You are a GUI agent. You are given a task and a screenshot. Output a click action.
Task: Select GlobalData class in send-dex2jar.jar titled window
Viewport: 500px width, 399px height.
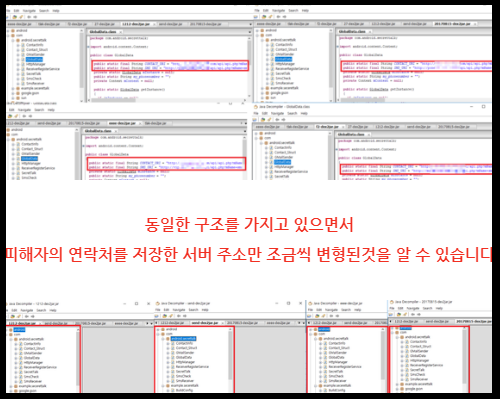point(184,357)
